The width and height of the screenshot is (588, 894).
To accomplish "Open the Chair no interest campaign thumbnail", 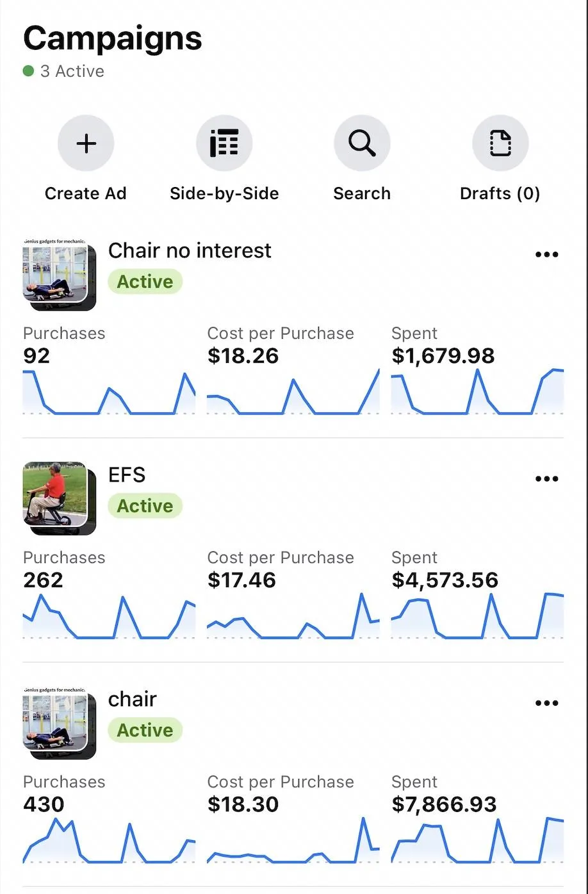I will pos(59,274).
